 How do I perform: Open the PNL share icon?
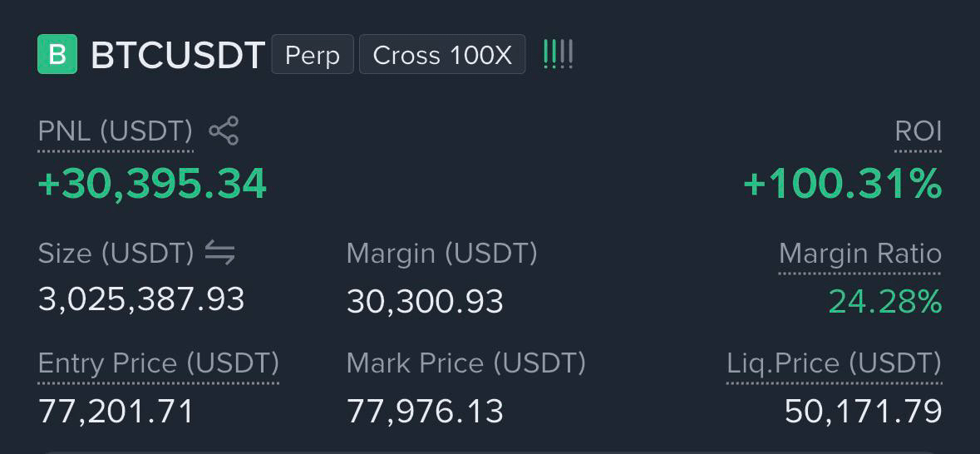[x=223, y=131]
